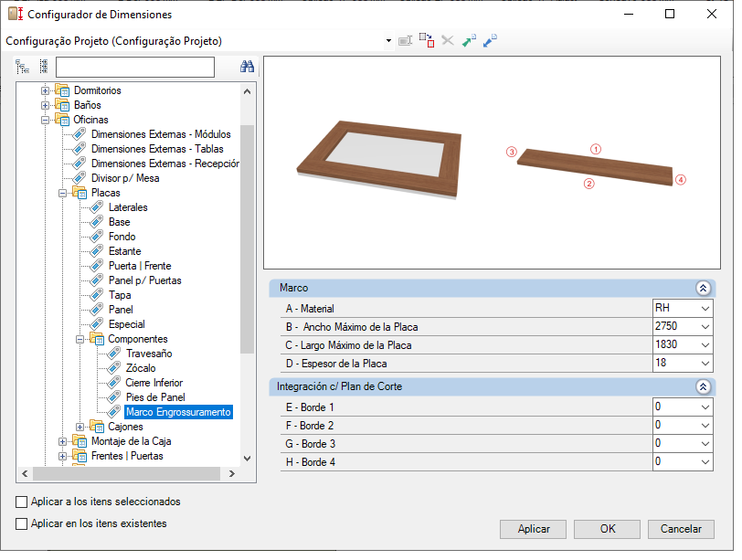
Task: Click the tag icon beside Fondo
Action: coord(97,237)
